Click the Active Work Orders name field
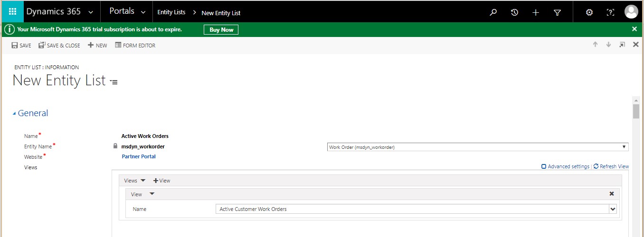Viewport: 644px width, 237px height. click(x=145, y=136)
